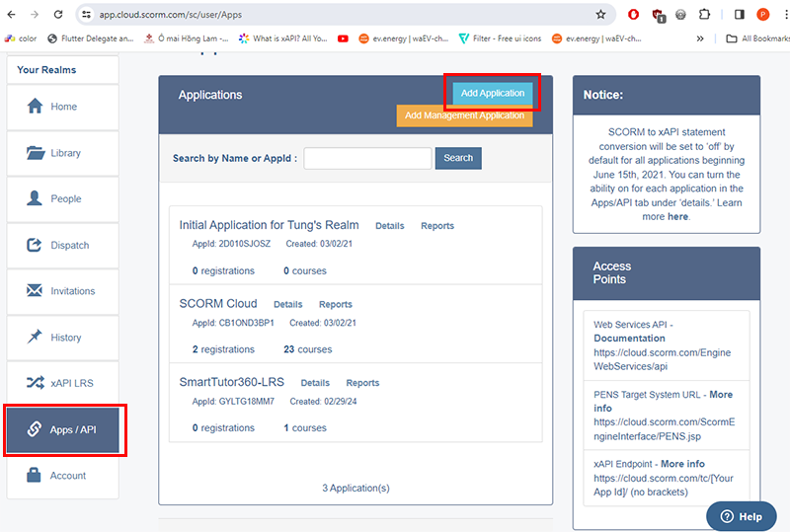Image resolution: width=790 pixels, height=532 pixels.
Task: Click the 1 courses count
Action: pos(305,428)
